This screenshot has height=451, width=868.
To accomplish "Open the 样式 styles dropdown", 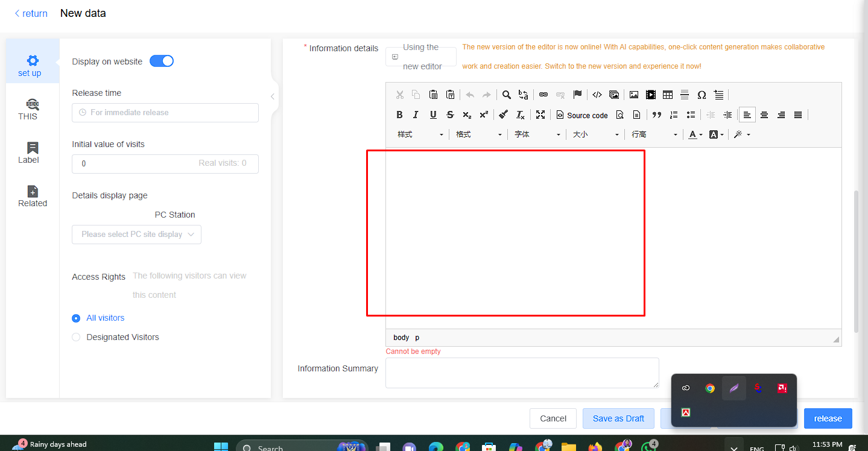I will pos(420,134).
